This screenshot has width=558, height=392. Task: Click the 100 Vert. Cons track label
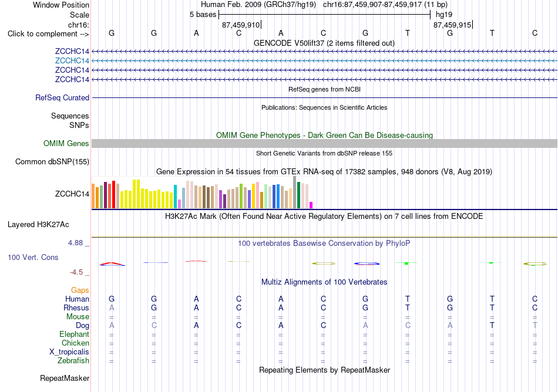(x=33, y=257)
